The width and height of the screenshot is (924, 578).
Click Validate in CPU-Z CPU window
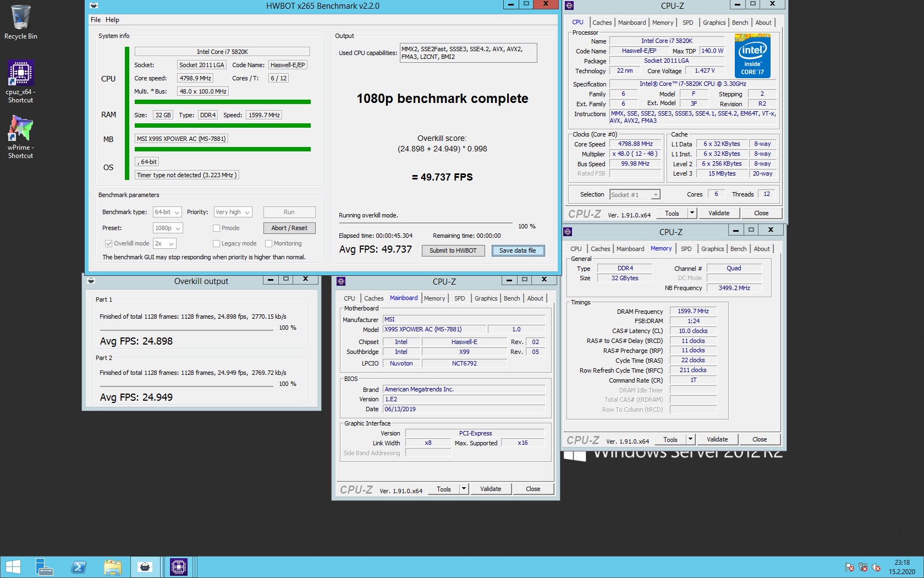(718, 213)
